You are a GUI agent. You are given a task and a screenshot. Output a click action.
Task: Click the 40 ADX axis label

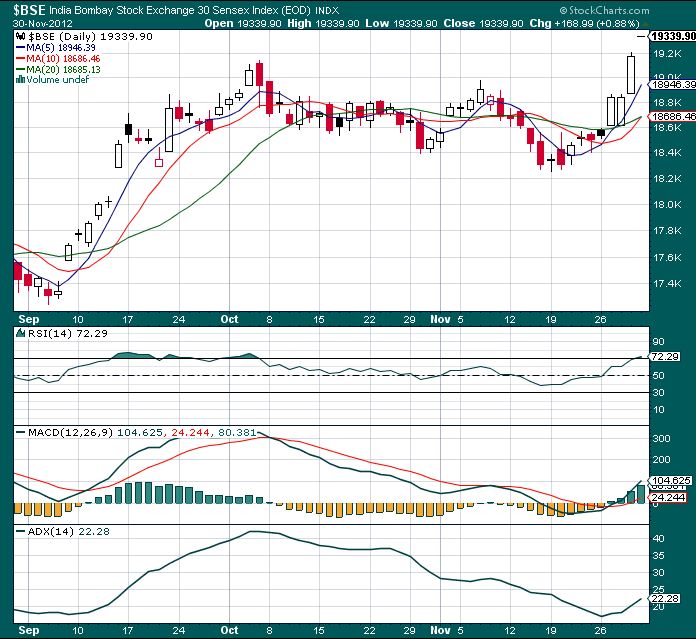tap(659, 539)
